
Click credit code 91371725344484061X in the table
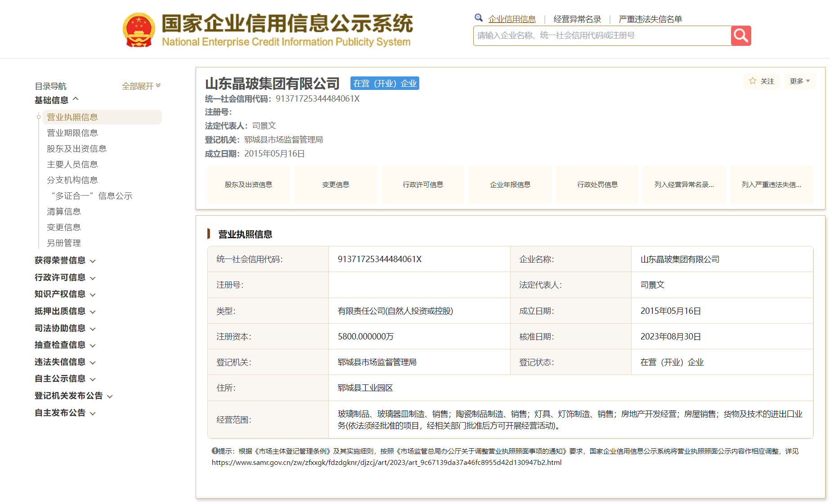[x=380, y=259]
